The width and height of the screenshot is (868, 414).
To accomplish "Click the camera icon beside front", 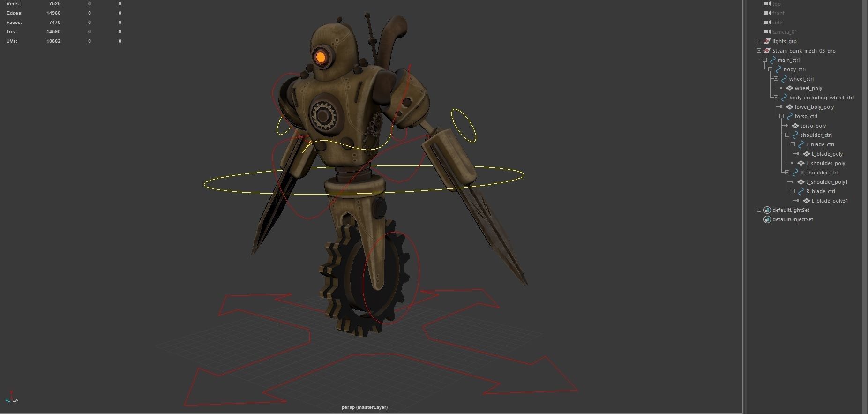I will coord(767,13).
